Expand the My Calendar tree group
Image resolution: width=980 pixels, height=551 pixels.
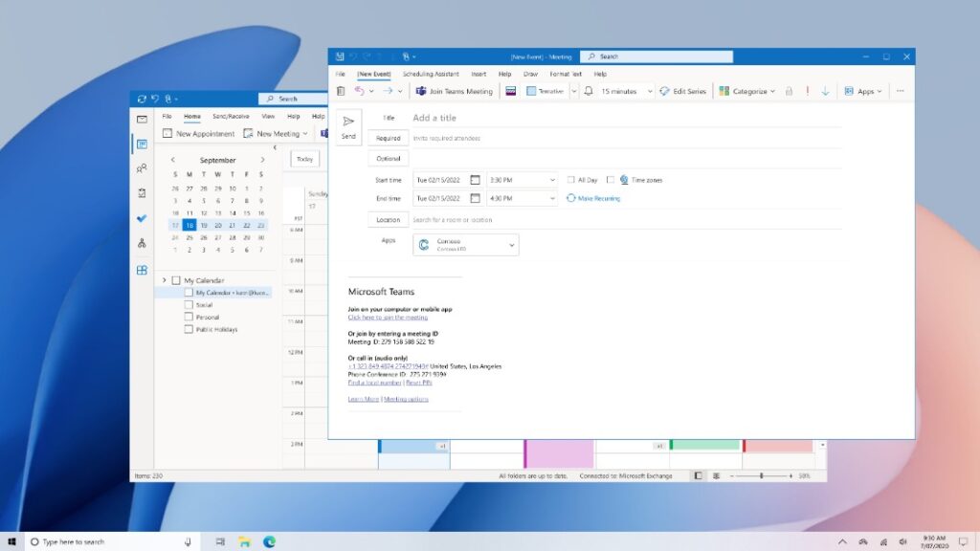pos(165,280)
